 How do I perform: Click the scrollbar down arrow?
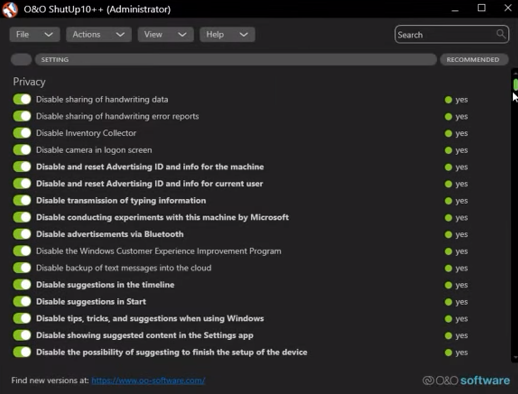[515, 358]
